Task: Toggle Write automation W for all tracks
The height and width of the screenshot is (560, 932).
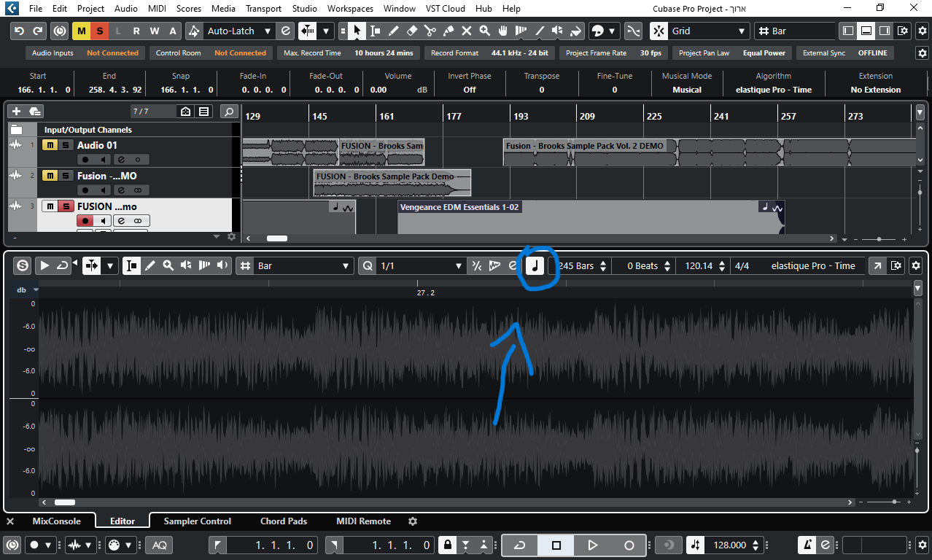Action: click(x=155, y=31)
